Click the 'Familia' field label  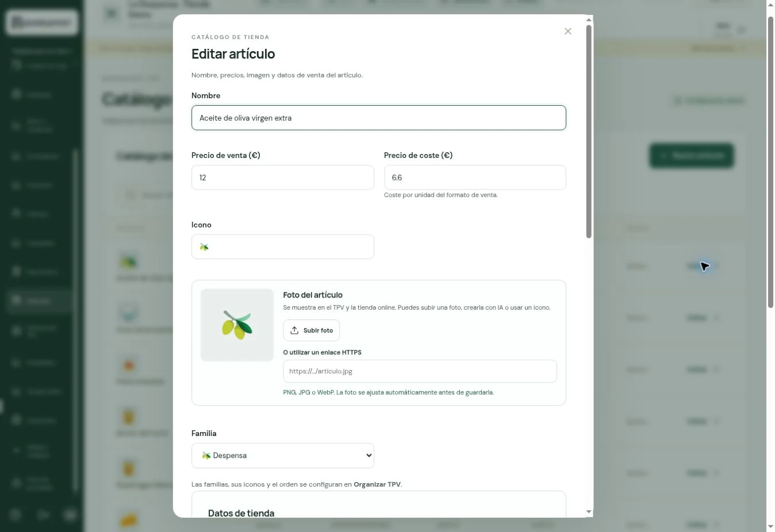[x=204, y=434]
